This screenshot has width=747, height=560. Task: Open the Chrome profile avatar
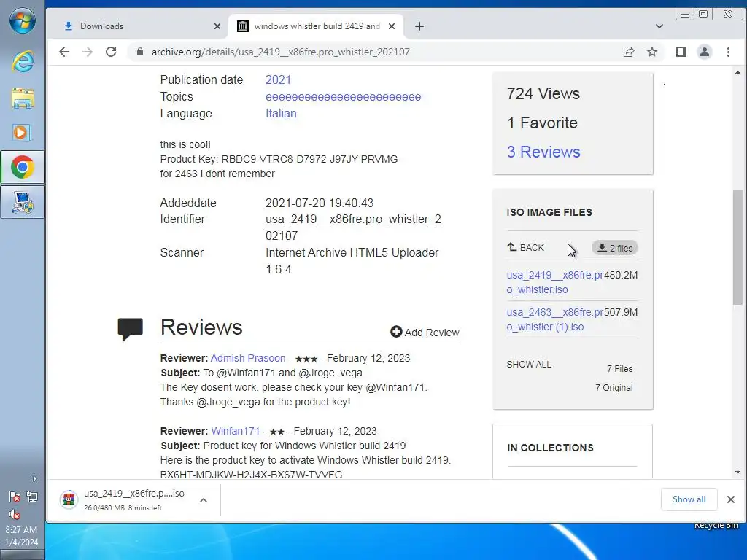pyautogui.click(x=705, y=52)
